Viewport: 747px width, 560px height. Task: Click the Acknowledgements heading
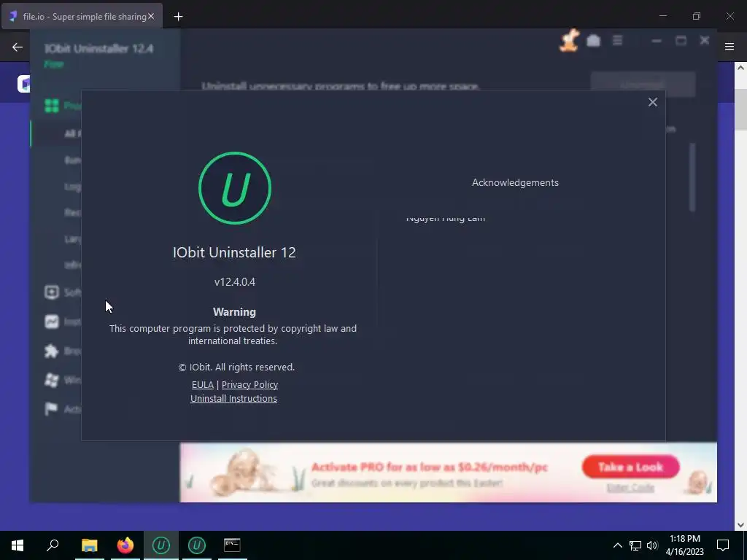tap(515, 182)
